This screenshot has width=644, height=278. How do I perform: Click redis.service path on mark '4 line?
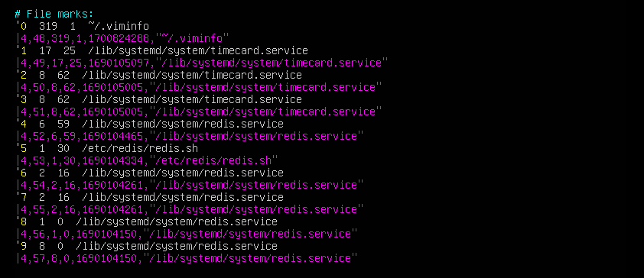pyautogui.click(x=182, y=124)
